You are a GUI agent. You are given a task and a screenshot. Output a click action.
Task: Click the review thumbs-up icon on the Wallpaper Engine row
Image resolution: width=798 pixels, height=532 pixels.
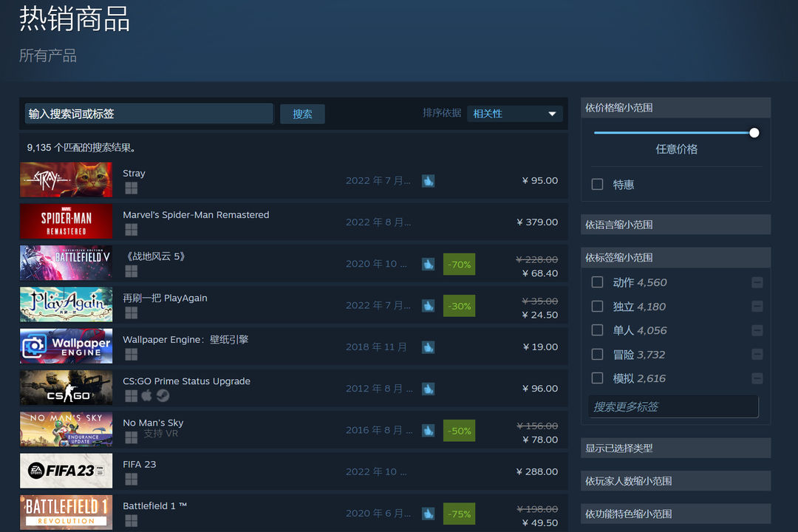pyautogui.click(x=428, y=347)
